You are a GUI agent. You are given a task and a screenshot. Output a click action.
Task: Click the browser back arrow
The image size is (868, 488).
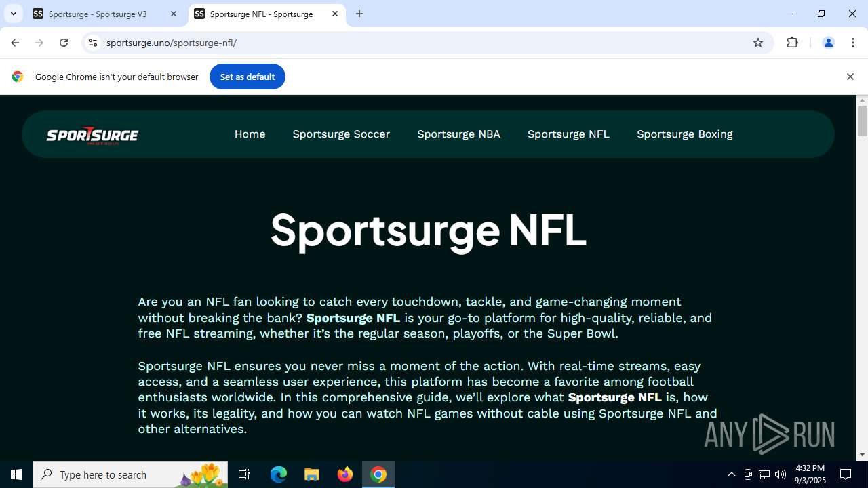pyautogui.click(x=15, y=43)
